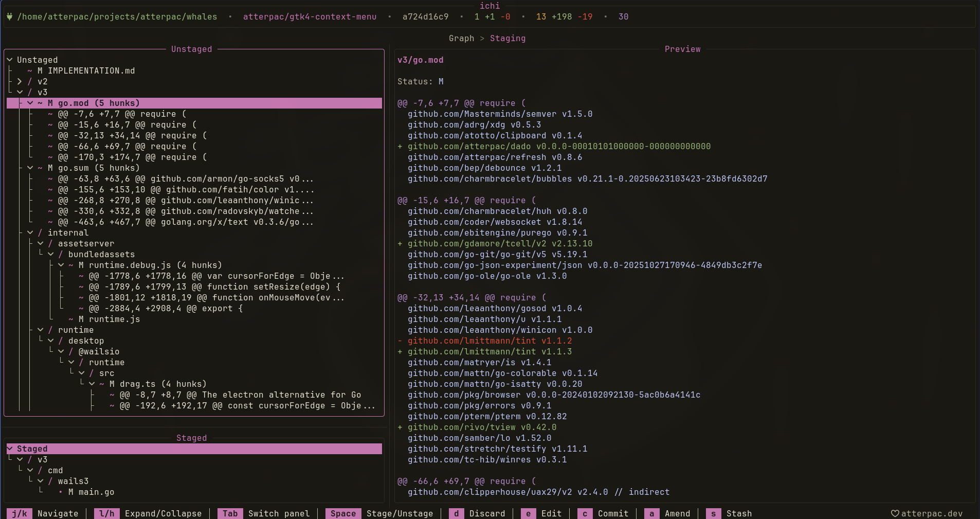Click the Status: M line in Preview
Image resolution: width=980 pixels, height=519 pixels.
[x=420, y=81]
